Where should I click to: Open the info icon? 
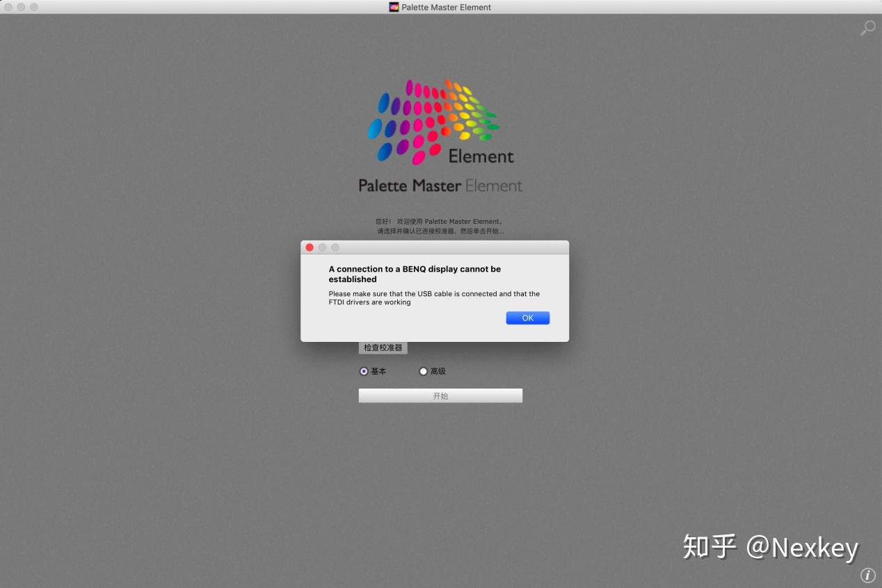(867, 575)
